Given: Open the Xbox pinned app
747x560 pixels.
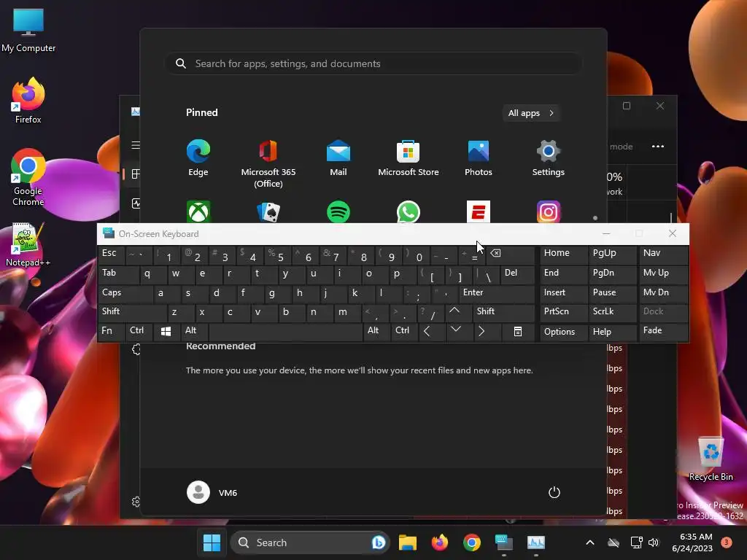Looking at the screenshot, I should pyautogui.click(x=198, y=212).
